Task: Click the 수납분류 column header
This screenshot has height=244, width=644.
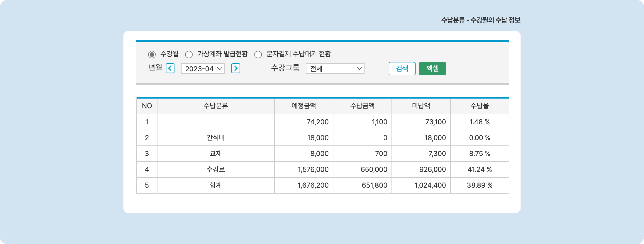Action: pos(216,106)
